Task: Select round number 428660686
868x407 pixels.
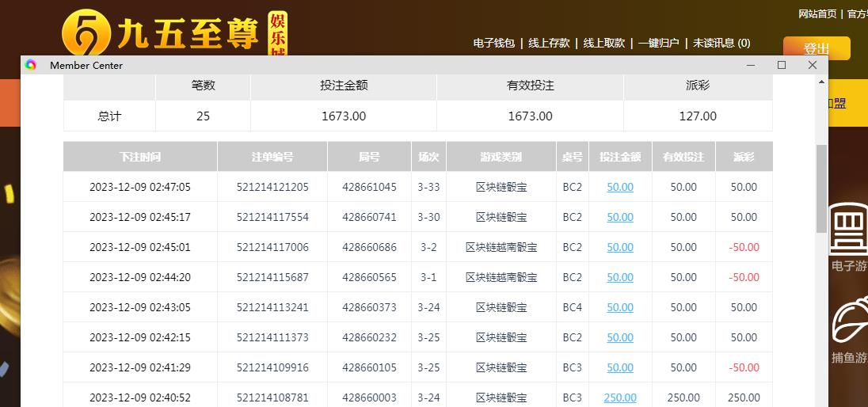Action: coord(369,247)
